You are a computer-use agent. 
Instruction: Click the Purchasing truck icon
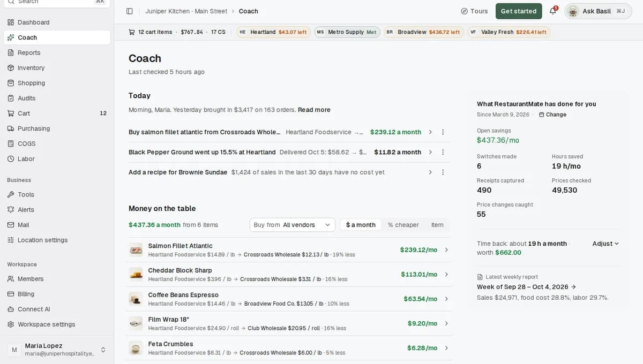tap(11, 128)
